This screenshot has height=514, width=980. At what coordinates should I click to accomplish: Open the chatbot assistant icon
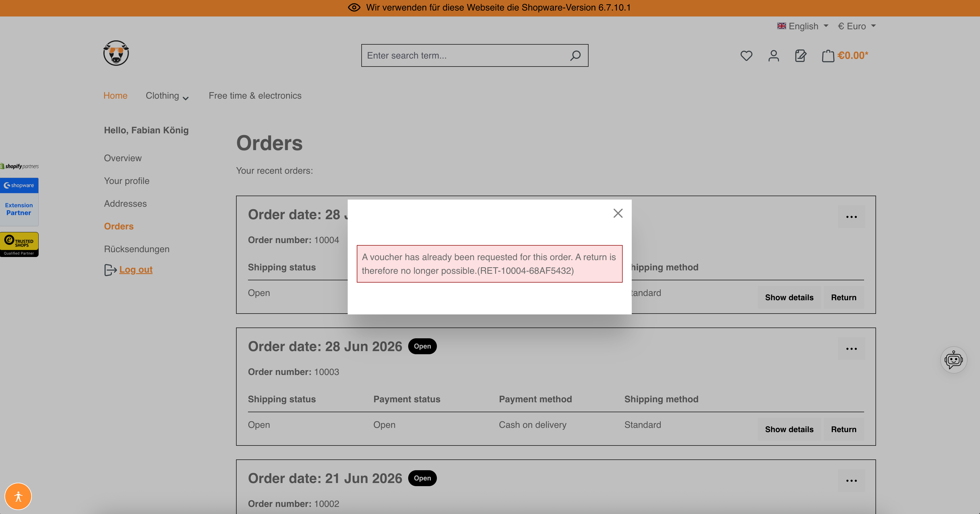tap(953, 360)
